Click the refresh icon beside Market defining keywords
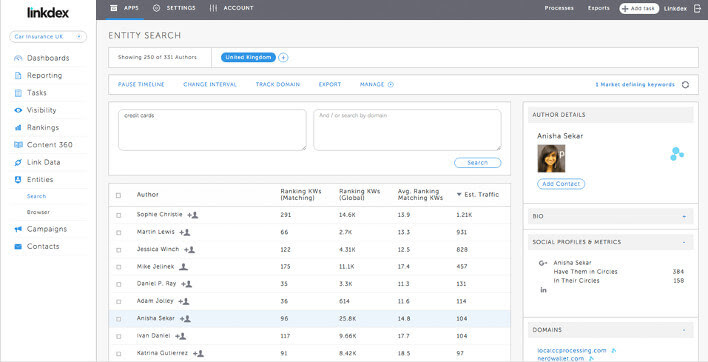Viewport: 708px width, 362px height. pos(685,84)
